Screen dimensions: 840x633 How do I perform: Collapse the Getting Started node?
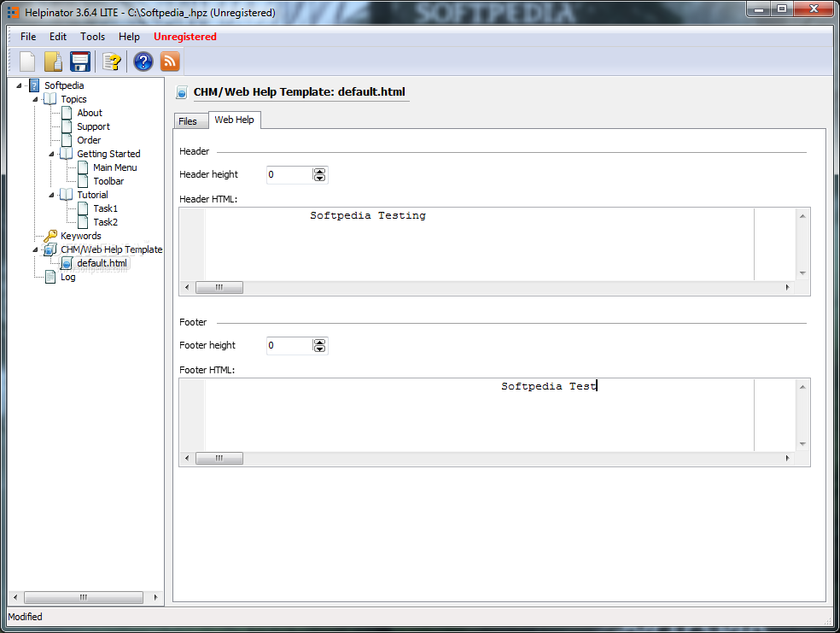coord(52,154)
